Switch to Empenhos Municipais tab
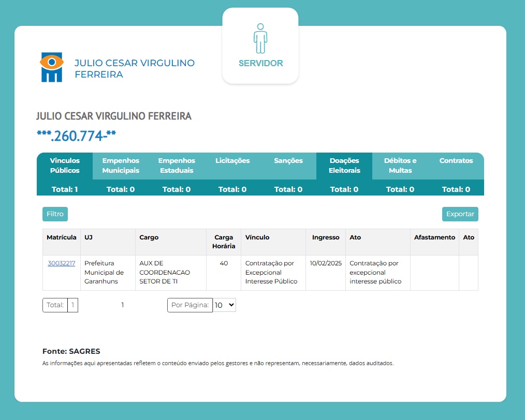This screenshot has height=420, width=525. [x=121, y=166]
